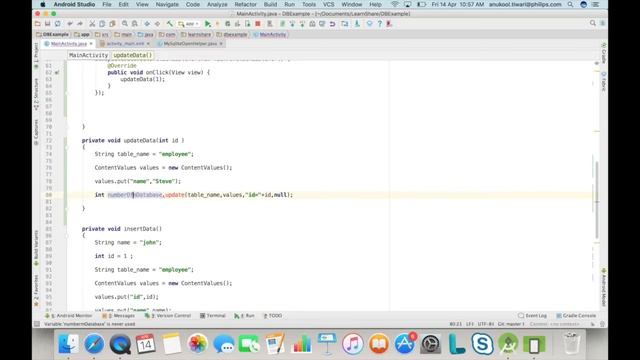
Task: Open the Terminal tool window button
Action: tap(213, 316)
